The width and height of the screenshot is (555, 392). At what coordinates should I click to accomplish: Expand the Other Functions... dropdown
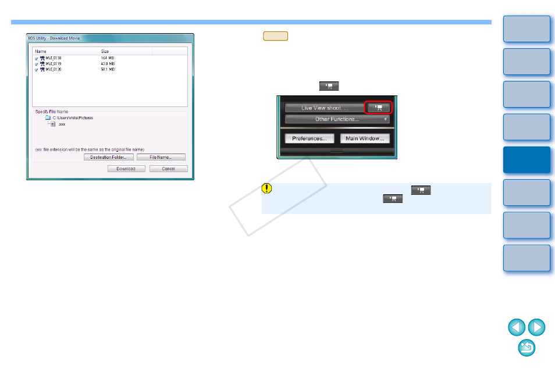coord(337,119)
